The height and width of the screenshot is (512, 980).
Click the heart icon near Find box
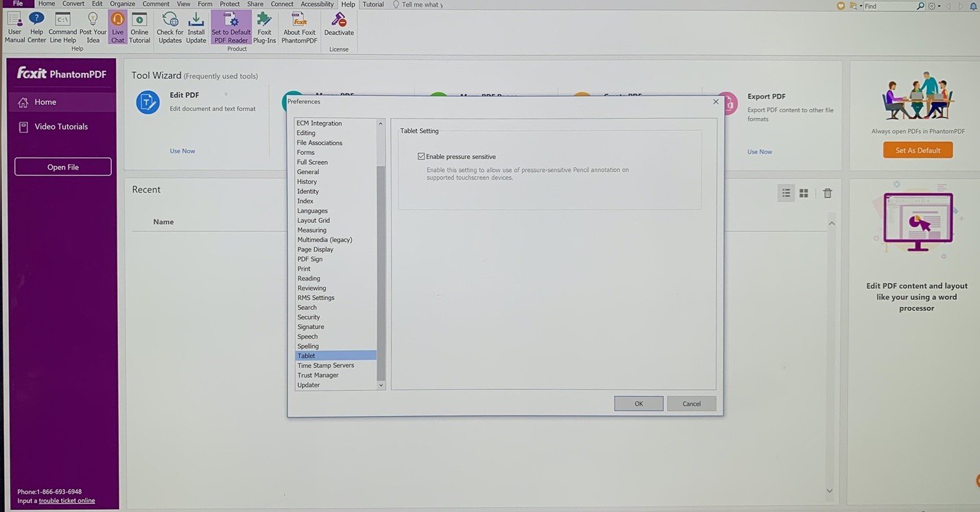841,5
